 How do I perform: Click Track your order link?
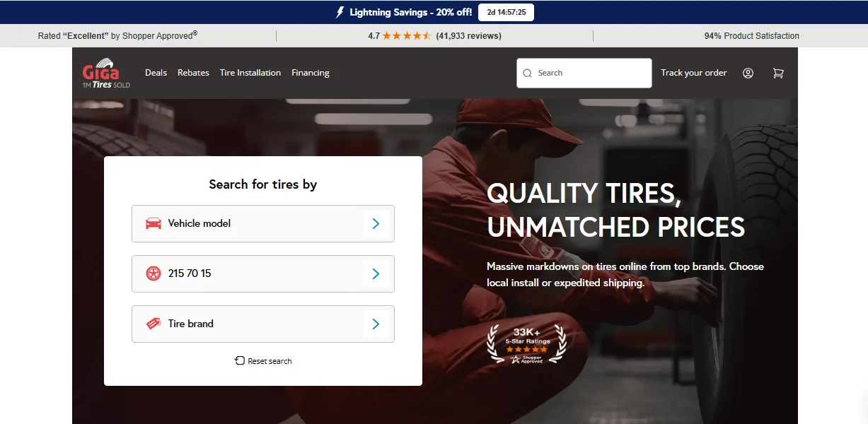point(694,73)
